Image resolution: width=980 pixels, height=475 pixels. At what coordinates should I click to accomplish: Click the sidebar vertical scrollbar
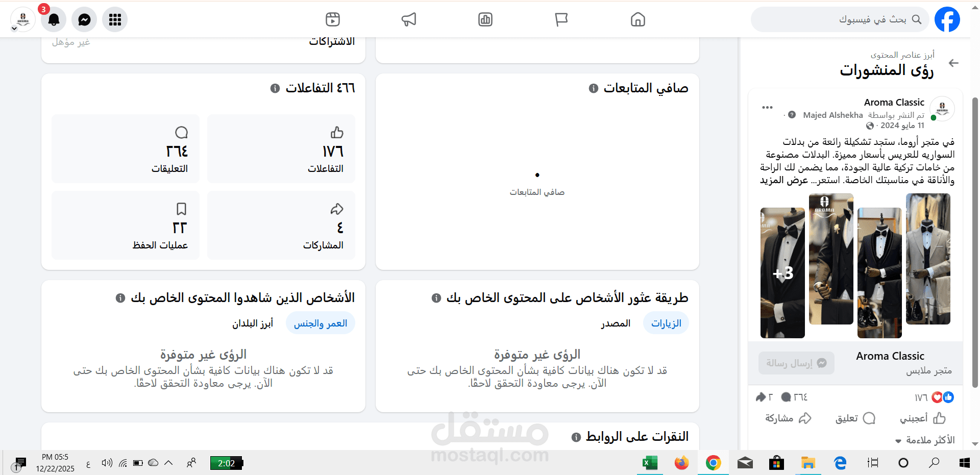(x=975, y=242)
